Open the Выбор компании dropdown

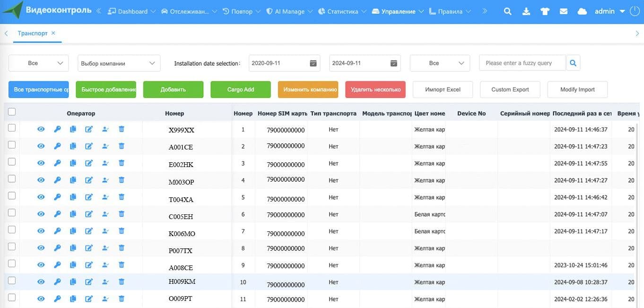119,63
